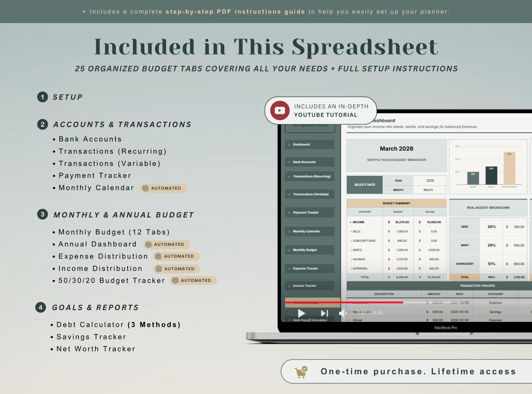Click the AUTOMATED badge beside Income Distribution

click(x=176, y=269)
